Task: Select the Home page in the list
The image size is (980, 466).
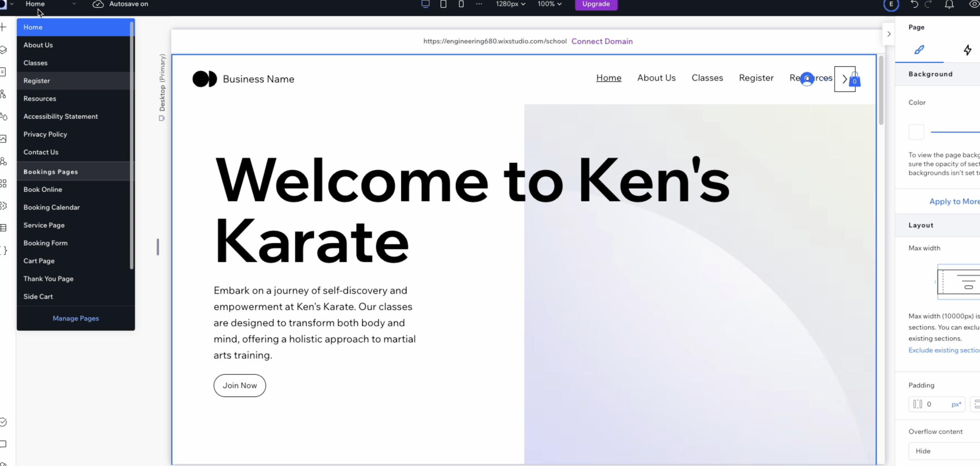Action: [x=73, y=27]
